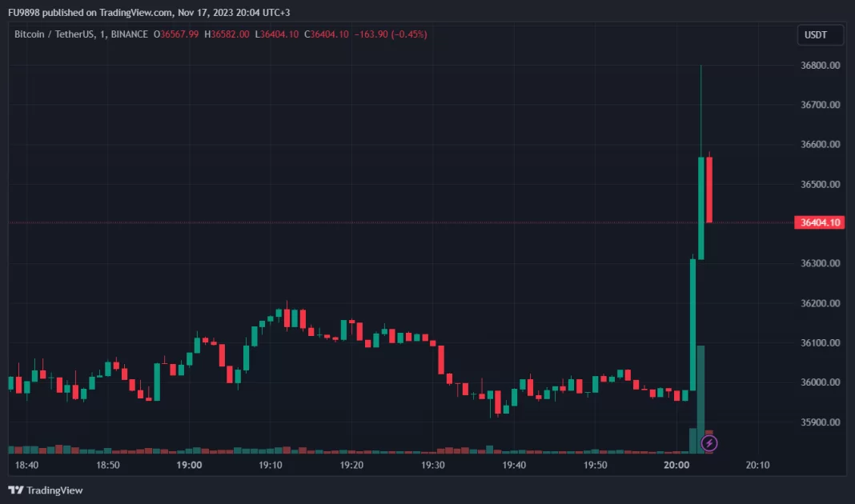855x504 pixels.
Task: Click the 20:00 time axis label
Action: pos(676,465)
